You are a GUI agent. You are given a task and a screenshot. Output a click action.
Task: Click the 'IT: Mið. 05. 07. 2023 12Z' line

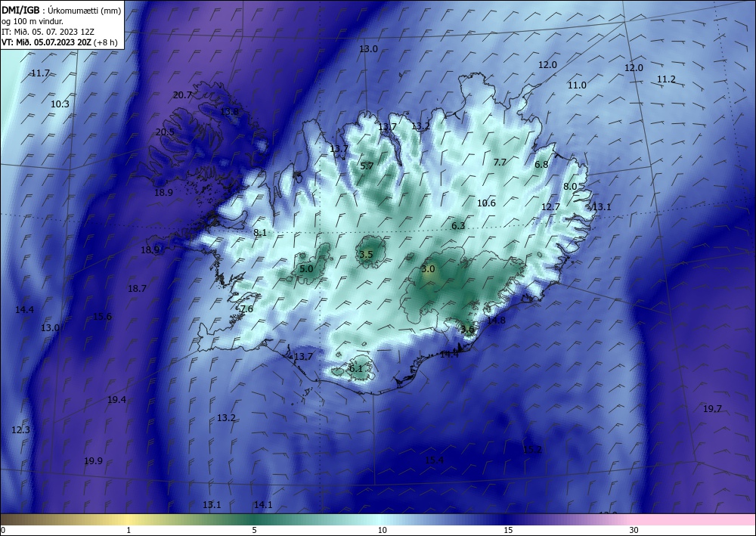[48, 31]
